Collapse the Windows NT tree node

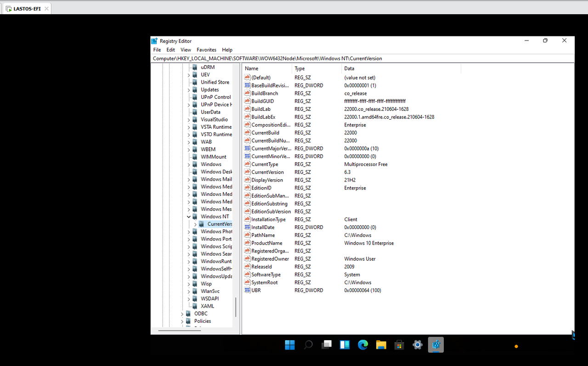point(188,217)
